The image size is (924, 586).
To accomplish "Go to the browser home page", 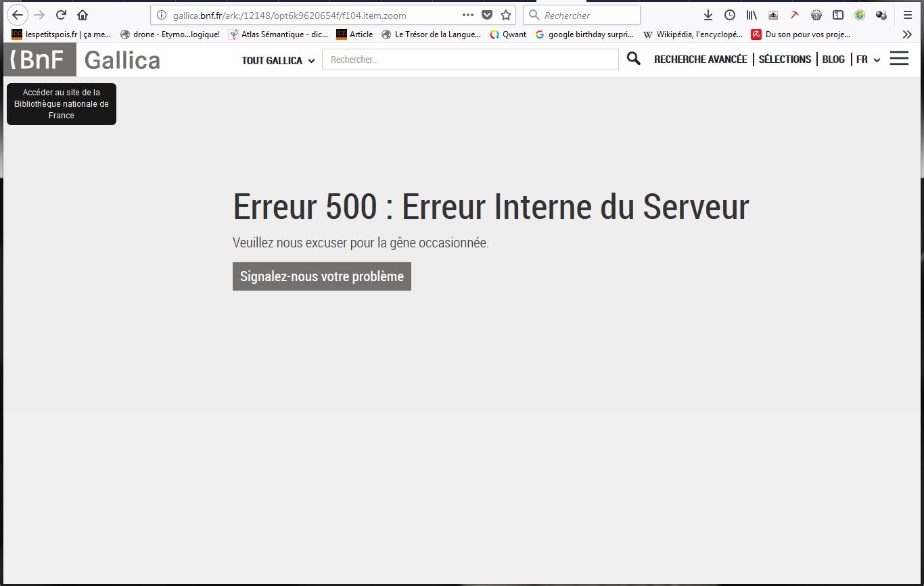I will coord(83,15).
